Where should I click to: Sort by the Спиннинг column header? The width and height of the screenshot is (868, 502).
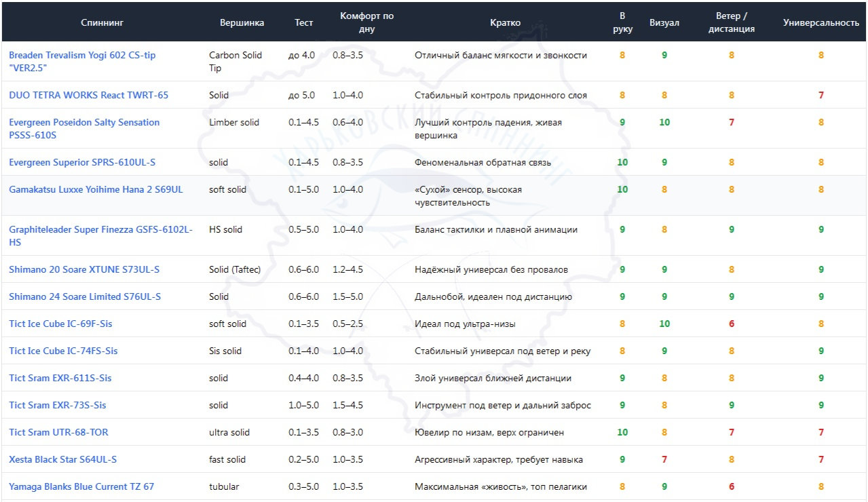coord(102,22)
